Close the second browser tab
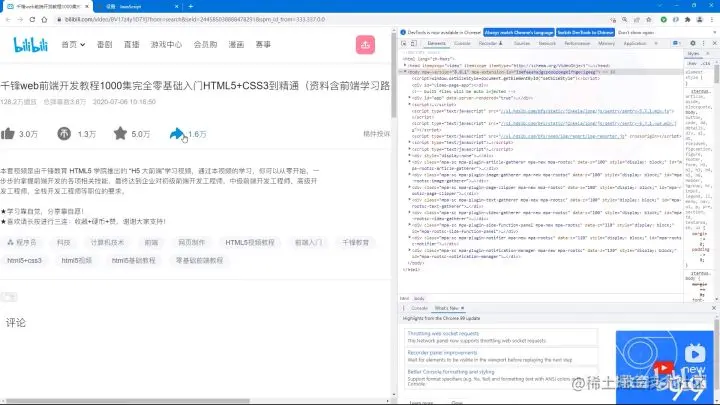720x405 pixels. pyautogui.click(x=177, y=6)
